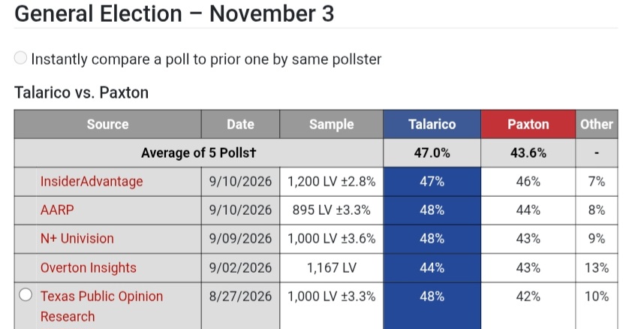Enable instantly compare poll radio button

[x=20, y=58]
